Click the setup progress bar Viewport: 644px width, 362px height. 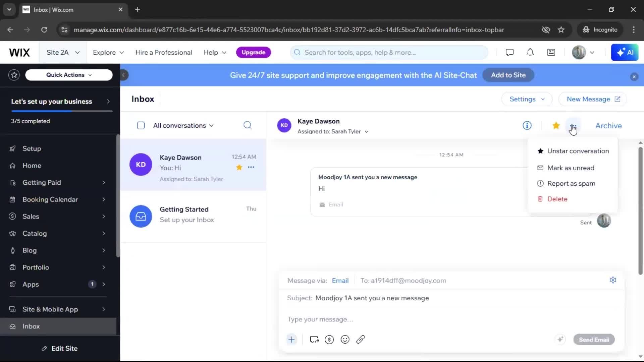[x=62, y=111]
